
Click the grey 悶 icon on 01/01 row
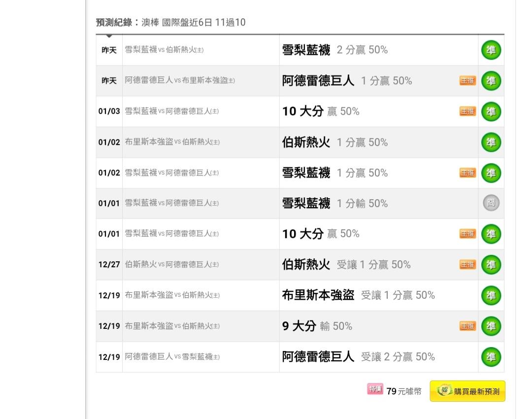pyautogui.click(x=491, y=203)
